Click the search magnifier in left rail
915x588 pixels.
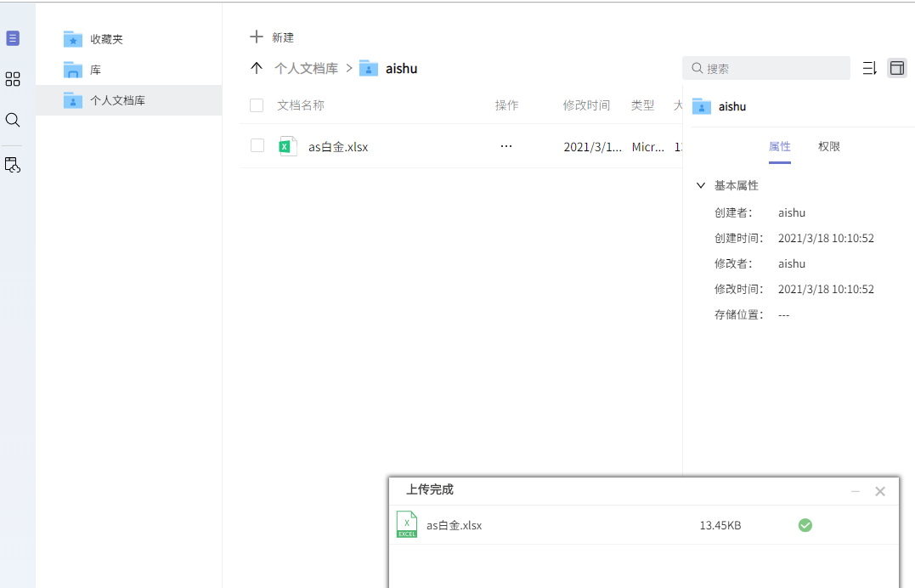click(x=13, y=121)
